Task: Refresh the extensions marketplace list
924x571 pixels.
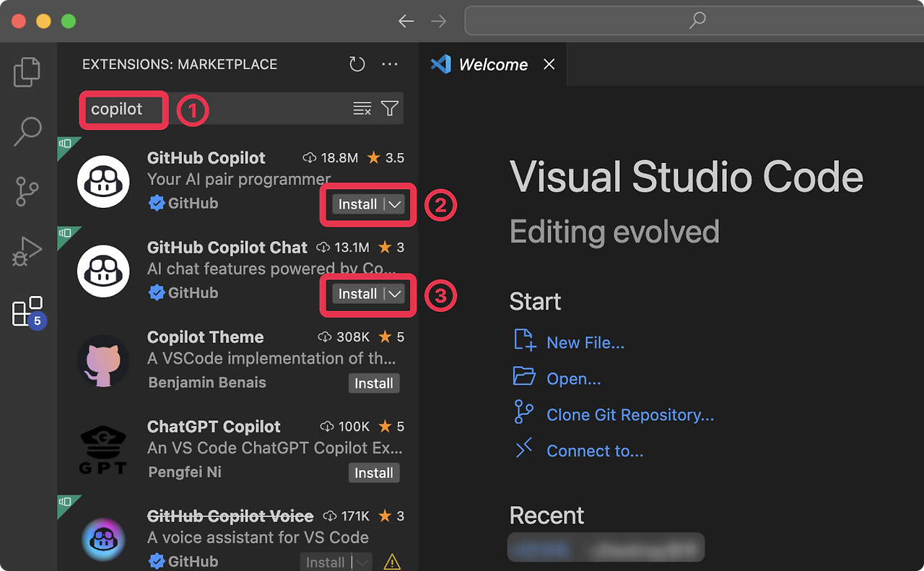Action: click(357, 64)
